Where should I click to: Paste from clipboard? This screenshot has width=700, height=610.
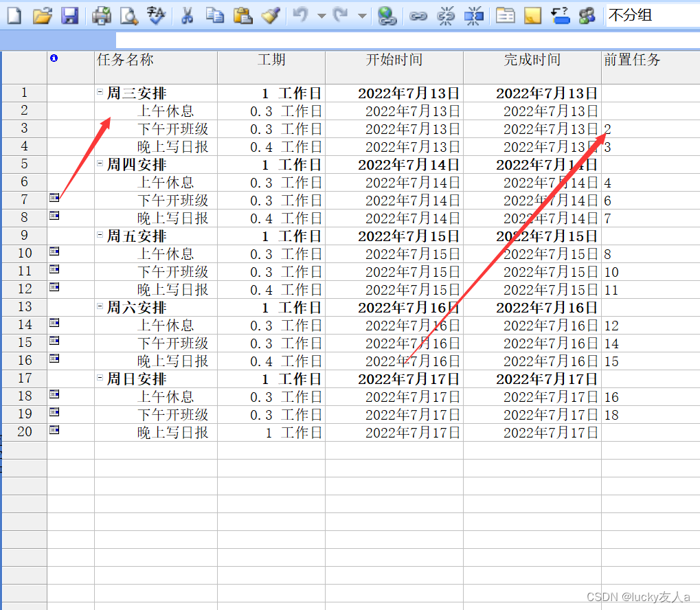[243, 16]
